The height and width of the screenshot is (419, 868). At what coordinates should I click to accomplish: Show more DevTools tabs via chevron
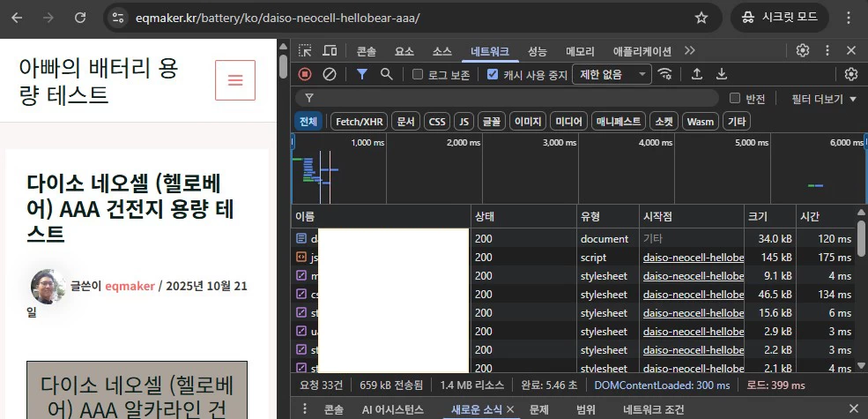pyautogui.click(x=689, y=51)
